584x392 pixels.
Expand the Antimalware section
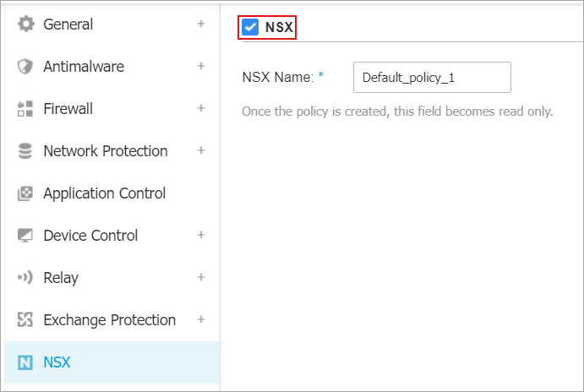[201, 67]
